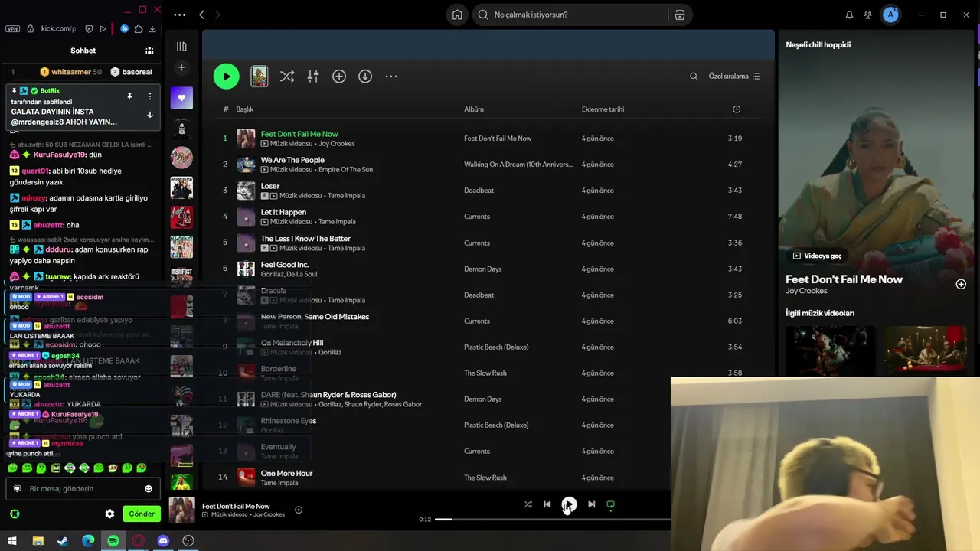Search within the playlist
Screen dimensions: 980x551
(x=694, y=77)
